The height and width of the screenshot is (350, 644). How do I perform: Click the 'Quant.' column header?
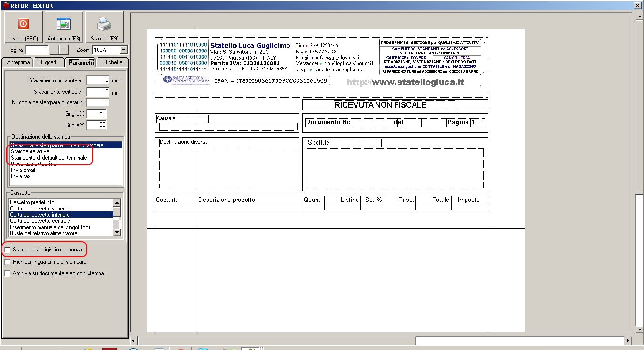pyautogui.click(x=313, y=200)
